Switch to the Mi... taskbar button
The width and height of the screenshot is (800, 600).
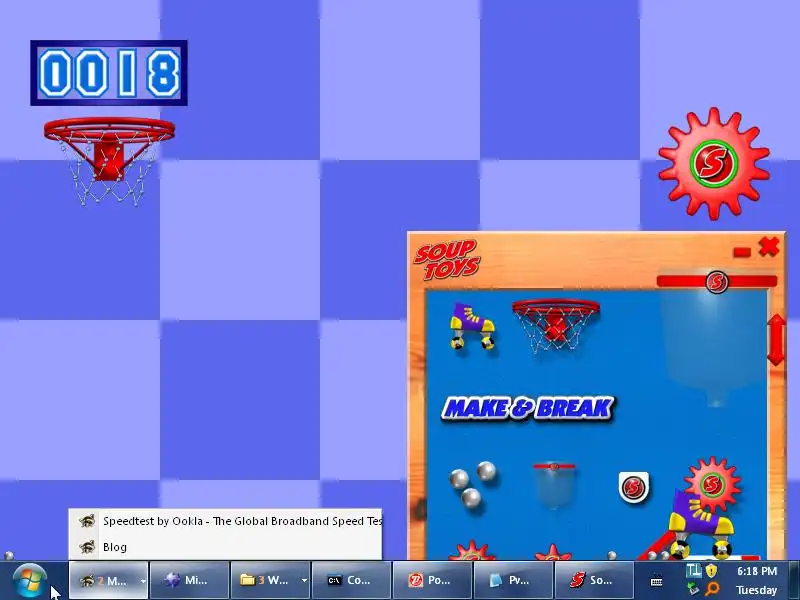point(189,581)
